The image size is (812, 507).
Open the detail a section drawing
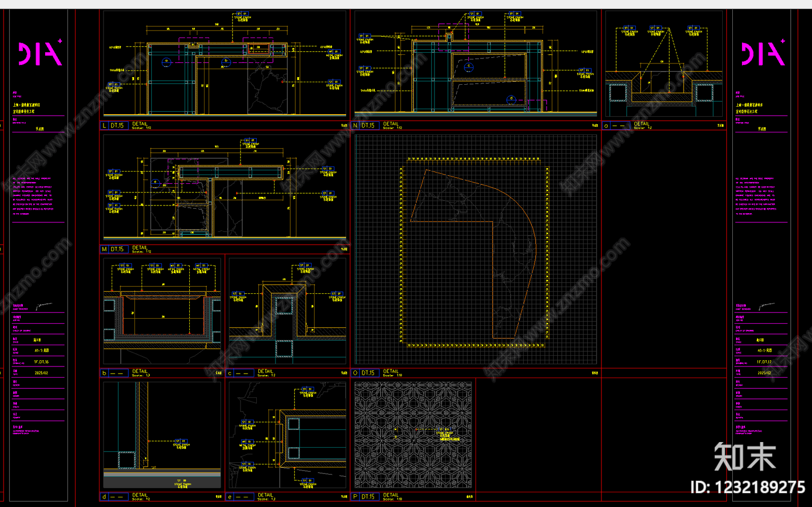pyautogui.click(x=664, y=65)
